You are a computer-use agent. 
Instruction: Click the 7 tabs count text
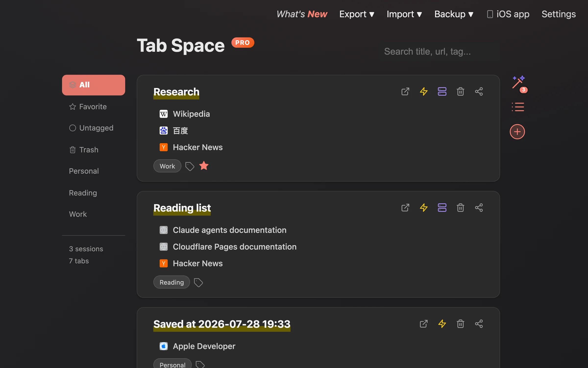click(79, 261)
